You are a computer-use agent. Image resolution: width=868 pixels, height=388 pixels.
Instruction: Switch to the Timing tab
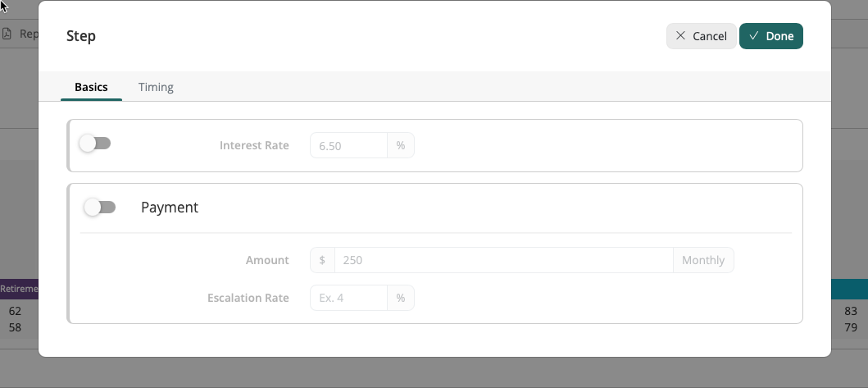click(156, 87)
